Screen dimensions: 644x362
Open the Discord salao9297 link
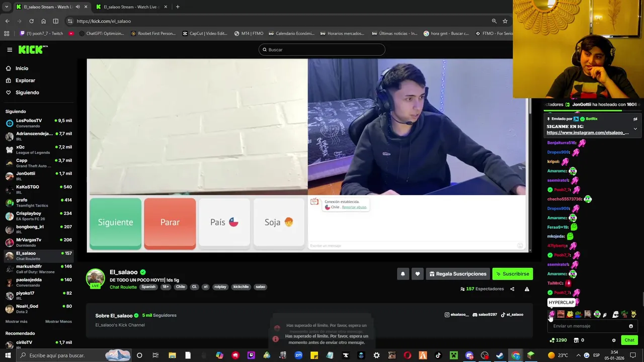tap(485, 315)
